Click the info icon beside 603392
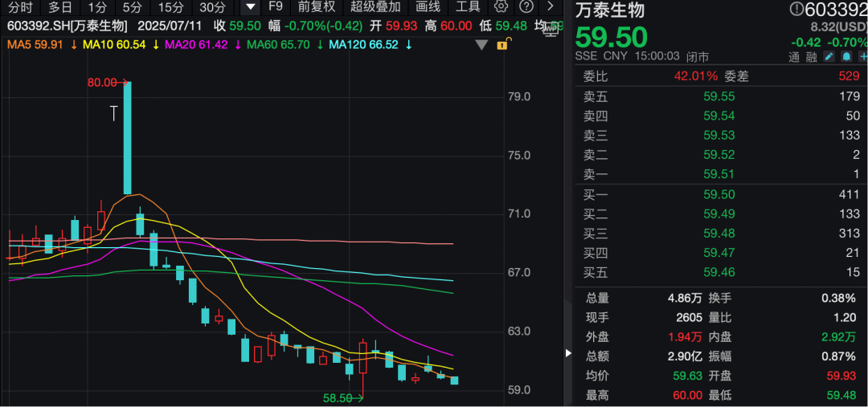 click(797, 10)
